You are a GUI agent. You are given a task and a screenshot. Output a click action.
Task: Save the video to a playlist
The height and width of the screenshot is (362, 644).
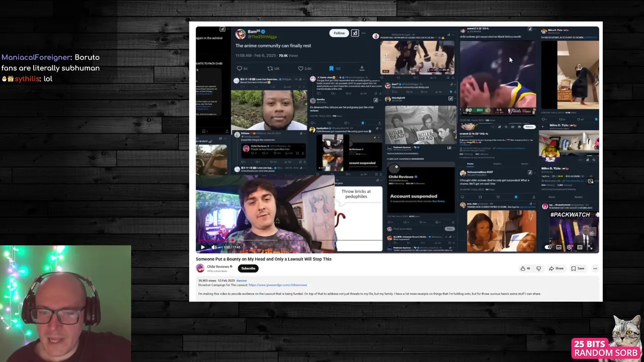[578, 268]
